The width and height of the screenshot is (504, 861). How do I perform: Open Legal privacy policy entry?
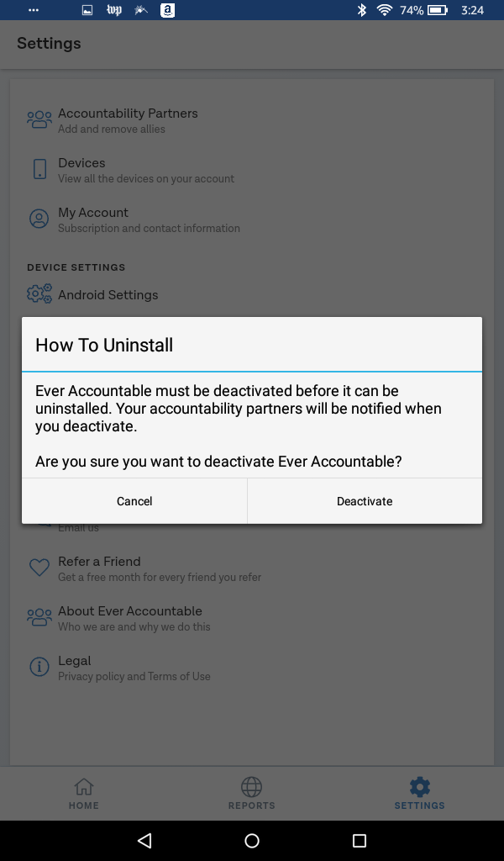click(252, 668)
